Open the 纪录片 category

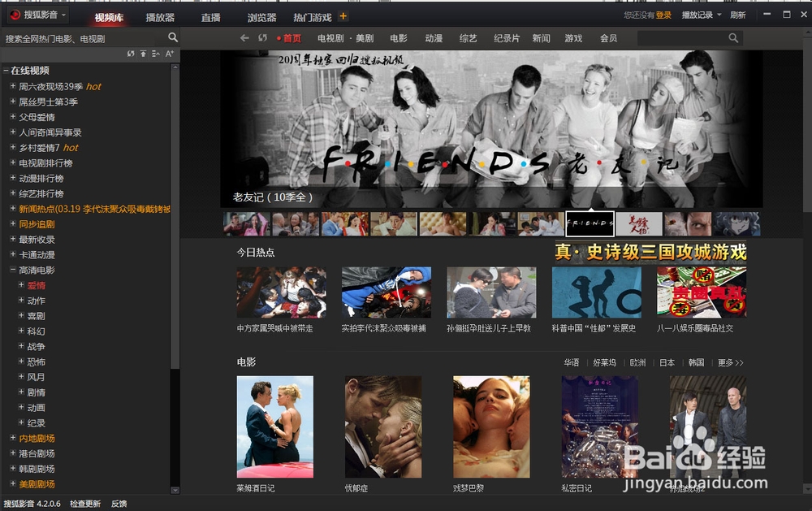tap(507, 38)
